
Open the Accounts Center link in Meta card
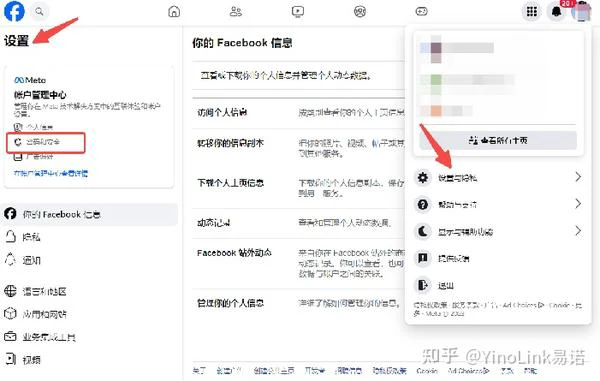pos(51,173)
